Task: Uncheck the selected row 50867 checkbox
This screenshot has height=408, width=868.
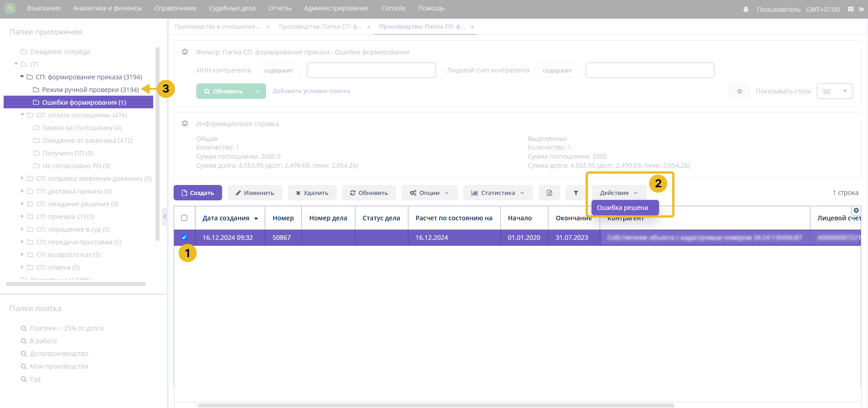Action: point(184,237)
